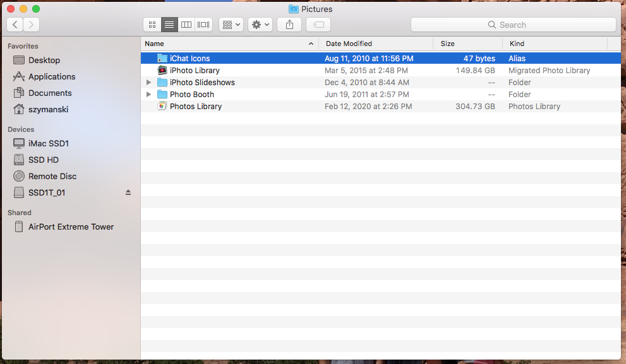This screenshot has width=626, height=364.
Task: Click the date Mar 5, 2015 at 2:48 PM
Action: click(x=366, y=70)
